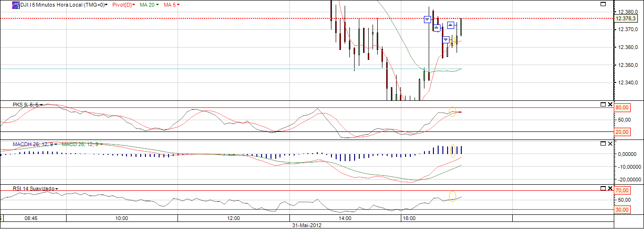Open the MACDH 26; 12; 9 dropdown
The image size is (644, 237).
point(56,144)
